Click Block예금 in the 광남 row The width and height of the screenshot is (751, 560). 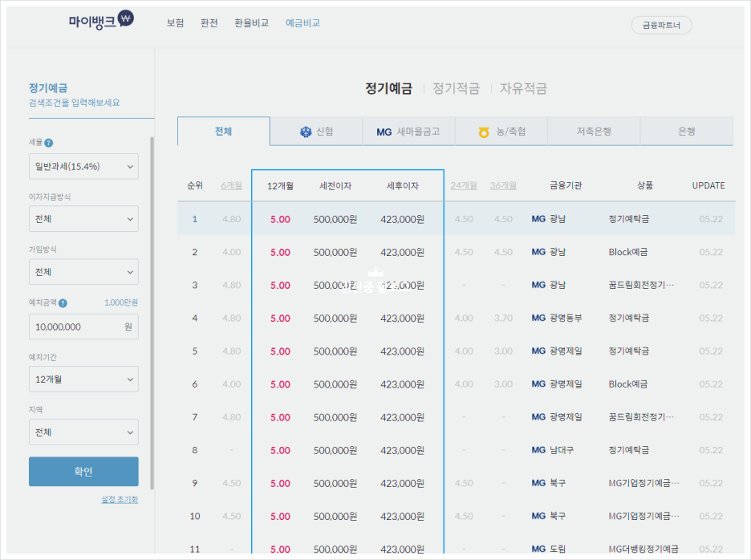(628, 252)
